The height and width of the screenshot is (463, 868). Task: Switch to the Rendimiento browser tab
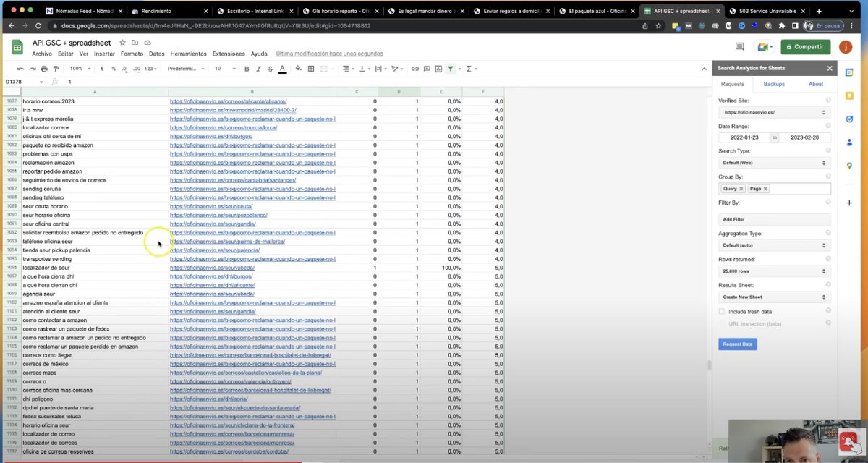tap(170, 11)
